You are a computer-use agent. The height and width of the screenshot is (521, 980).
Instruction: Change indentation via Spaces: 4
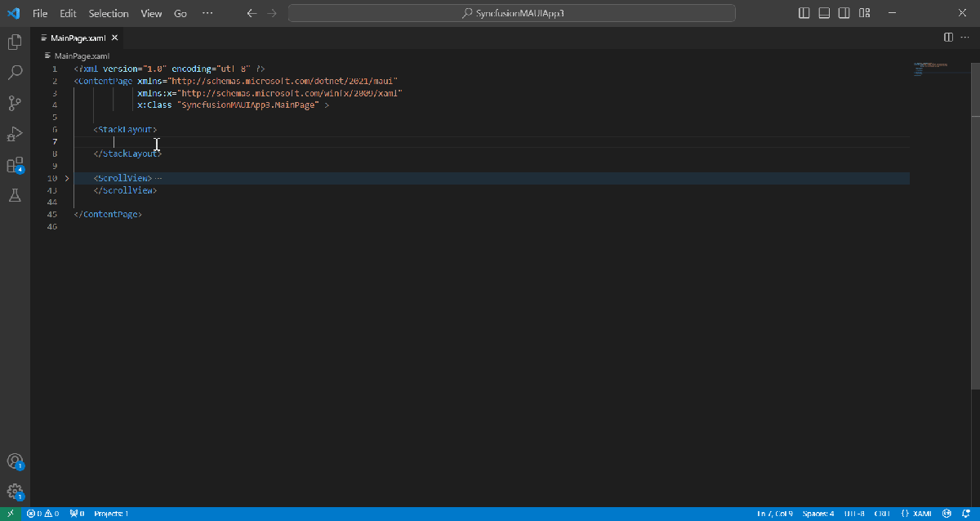(x=818, y=514)
